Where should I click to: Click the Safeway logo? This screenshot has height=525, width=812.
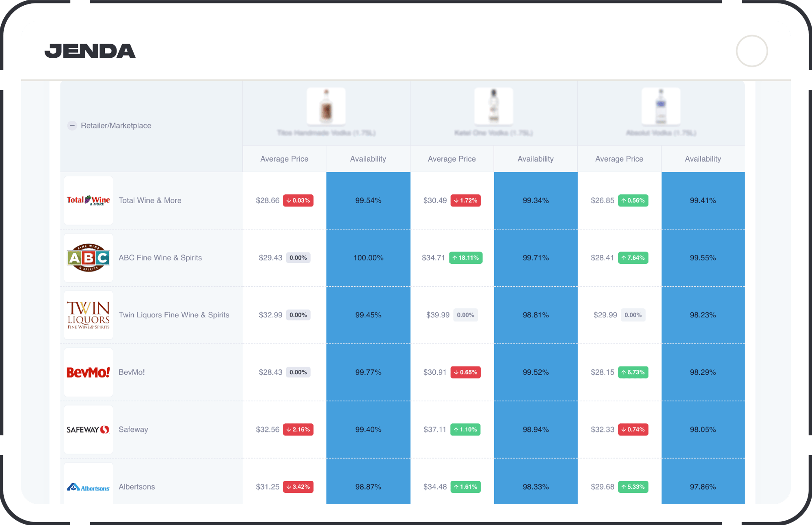pyautogui.click(x=89, y=430)
